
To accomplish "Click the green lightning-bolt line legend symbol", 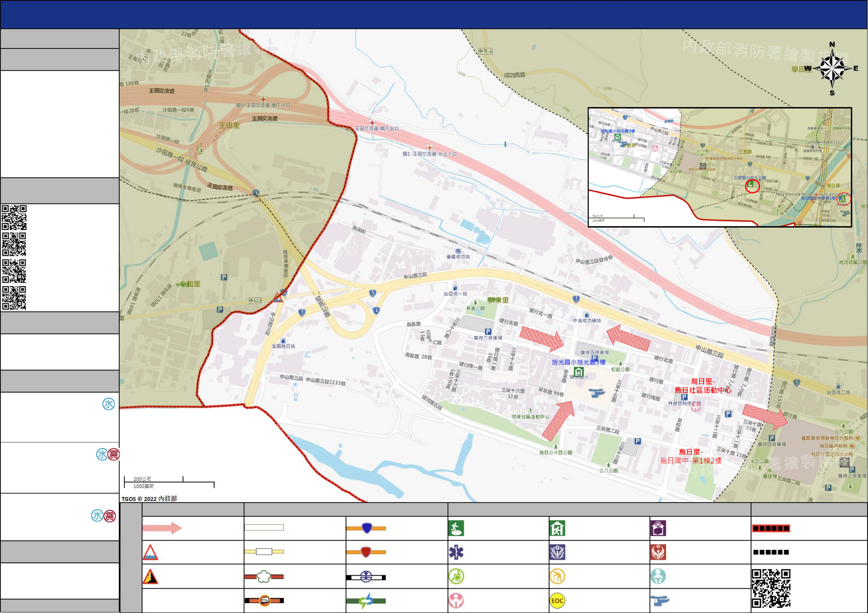I will (x=366, y=601).
